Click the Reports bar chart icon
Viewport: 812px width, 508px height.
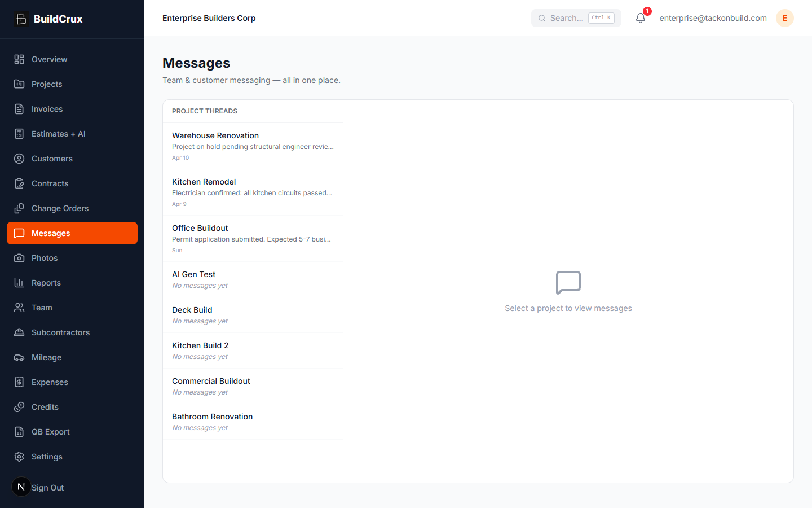19,283
